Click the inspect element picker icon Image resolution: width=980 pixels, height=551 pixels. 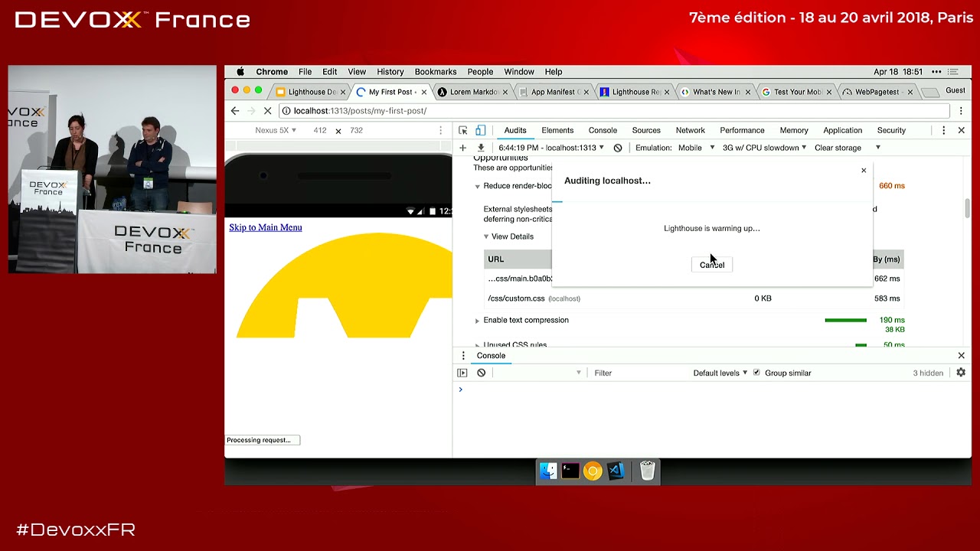point(462,131)
